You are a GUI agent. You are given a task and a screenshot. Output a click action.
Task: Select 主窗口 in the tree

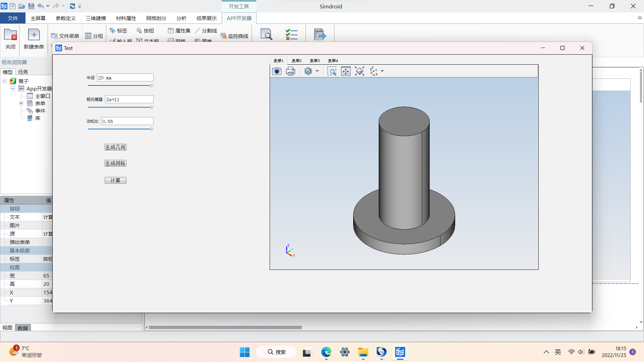43,96
